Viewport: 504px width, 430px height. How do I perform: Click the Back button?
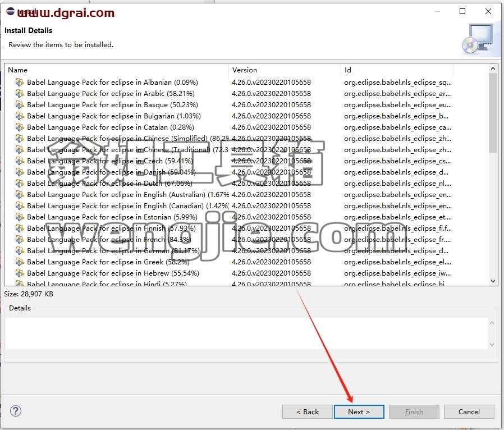(x=308, y=411)
